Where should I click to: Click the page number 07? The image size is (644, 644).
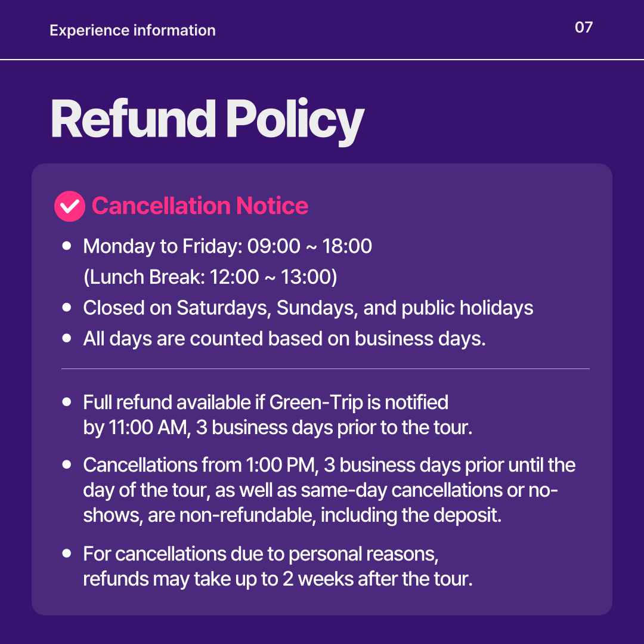click(x=584, y=27)
